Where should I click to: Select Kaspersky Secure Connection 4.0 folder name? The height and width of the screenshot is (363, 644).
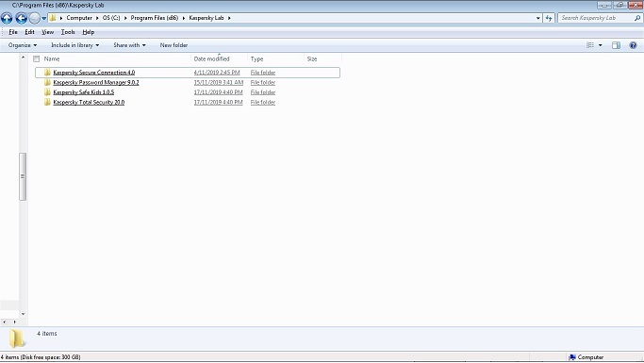(94, 73)
